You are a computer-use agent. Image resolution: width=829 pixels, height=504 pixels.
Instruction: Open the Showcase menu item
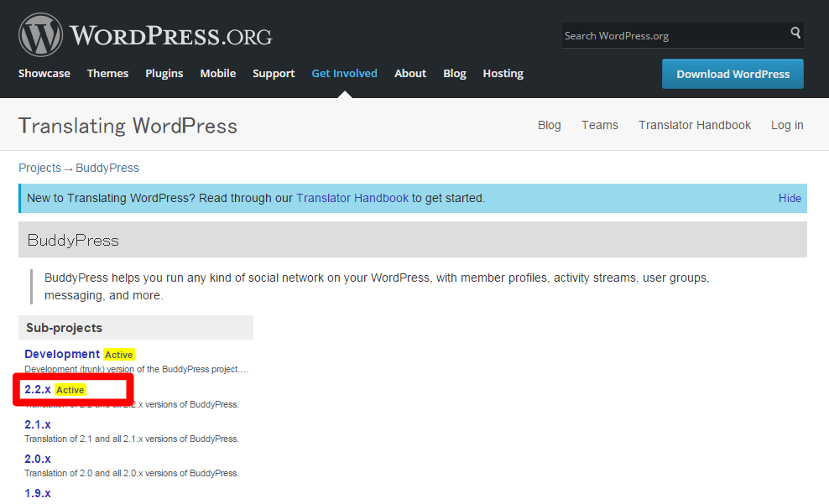[x=44, y=74]
